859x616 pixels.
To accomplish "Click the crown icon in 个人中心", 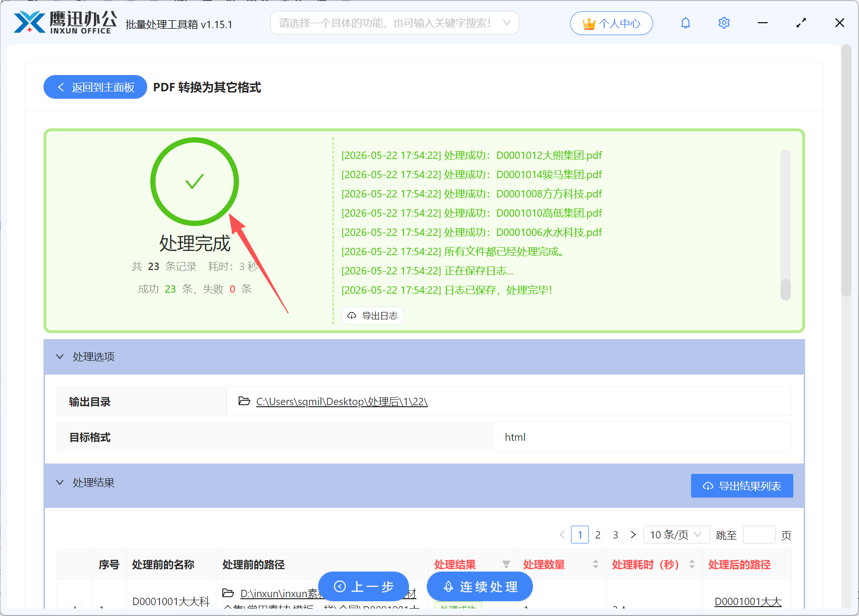I will click(589, 24).
